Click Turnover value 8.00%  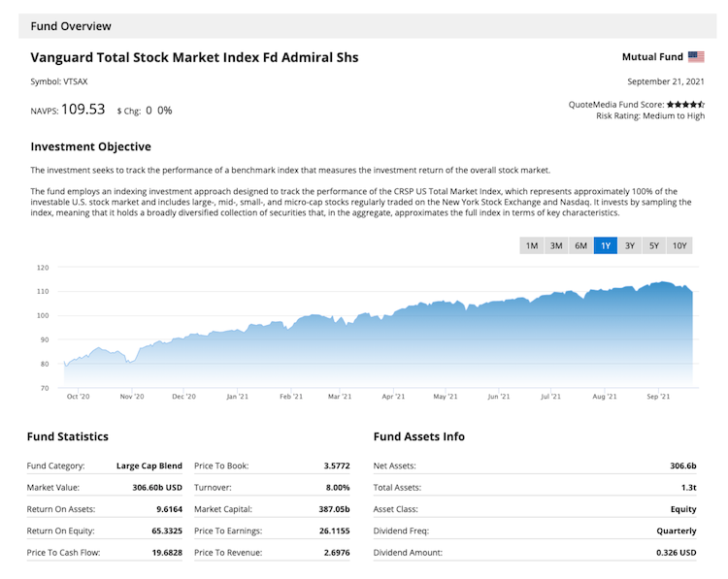pos(338,488)
